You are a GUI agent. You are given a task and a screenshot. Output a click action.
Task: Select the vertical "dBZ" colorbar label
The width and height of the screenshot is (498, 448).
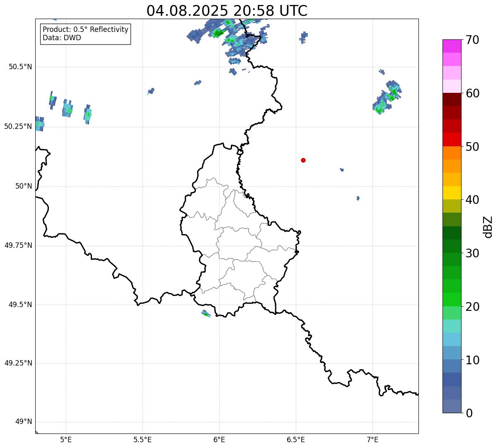coord(489,227)
